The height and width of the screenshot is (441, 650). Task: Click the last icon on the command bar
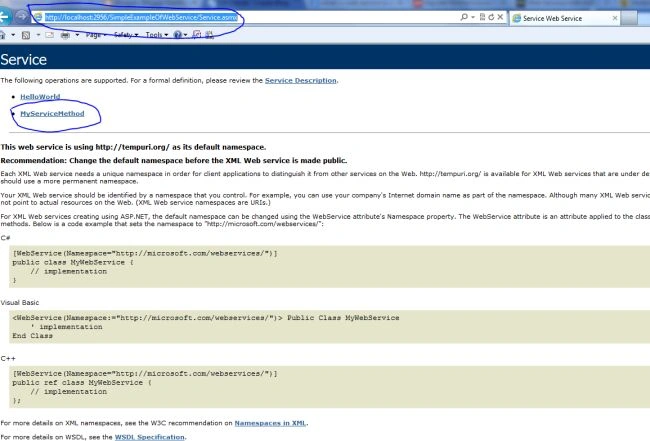point(209,35)
